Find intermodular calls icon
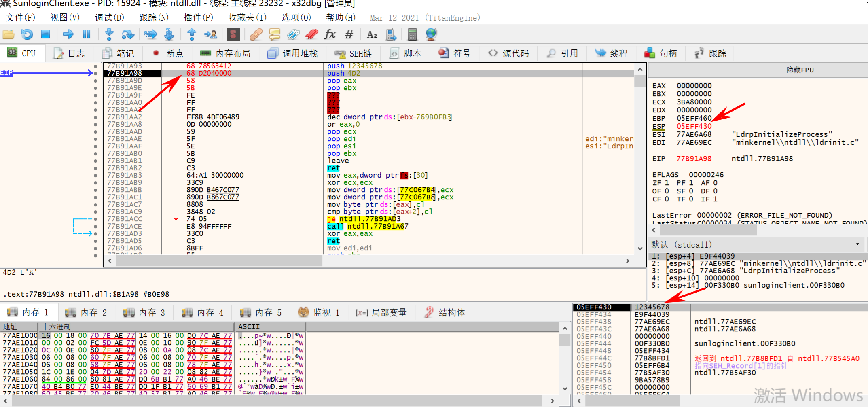Image resolution: width=868 pixels, height=407 pixels. pyautogui.click(x=391, y=35)
